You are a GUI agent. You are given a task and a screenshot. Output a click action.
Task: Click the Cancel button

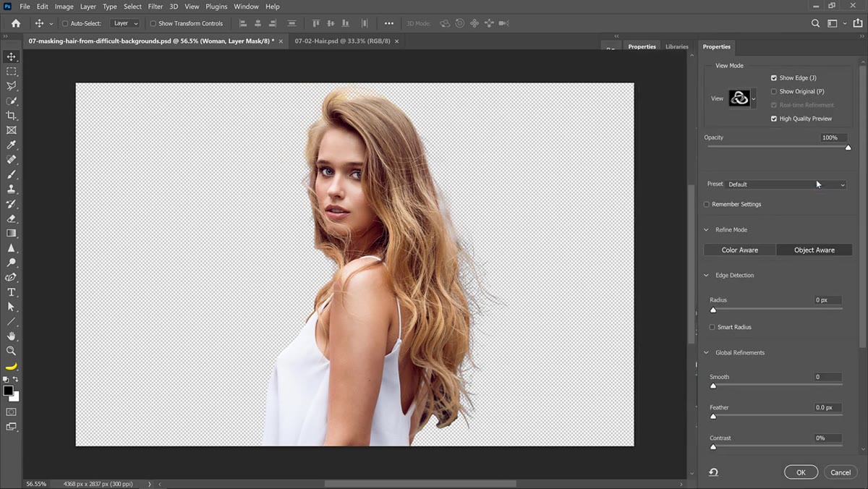coord(841,472)
